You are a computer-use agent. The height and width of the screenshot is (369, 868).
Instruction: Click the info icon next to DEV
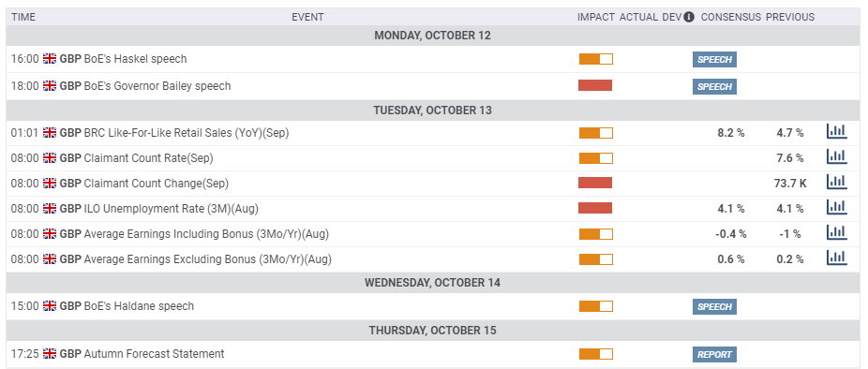[689, 17]
